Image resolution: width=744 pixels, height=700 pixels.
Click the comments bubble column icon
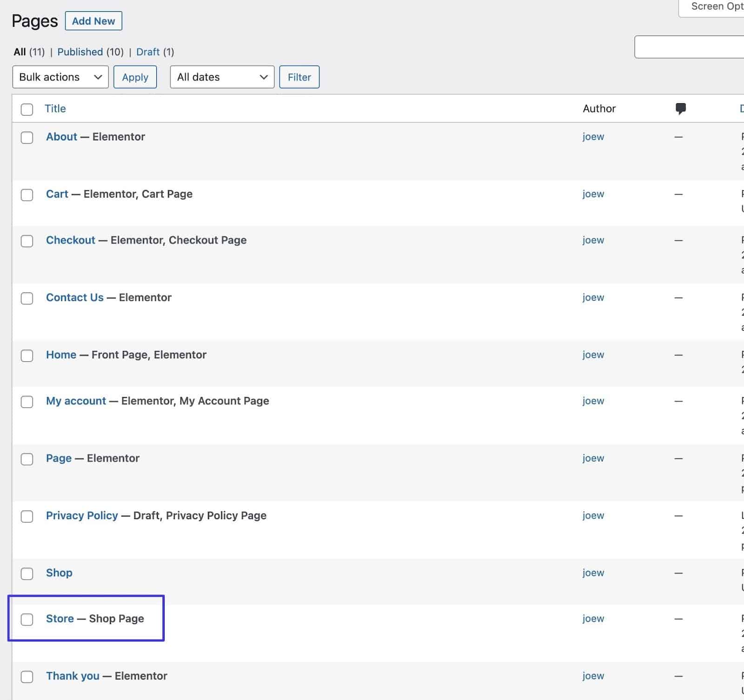point(680,109)
